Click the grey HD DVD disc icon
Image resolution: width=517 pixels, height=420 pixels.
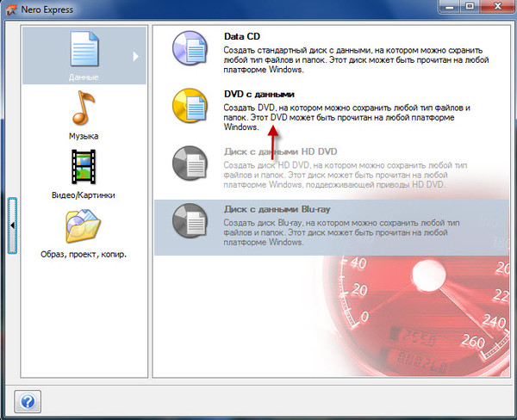(x=190, y=164)
